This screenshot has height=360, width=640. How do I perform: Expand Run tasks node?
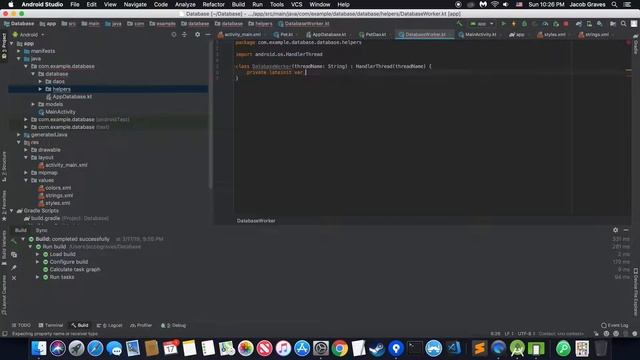click(38, 277)
